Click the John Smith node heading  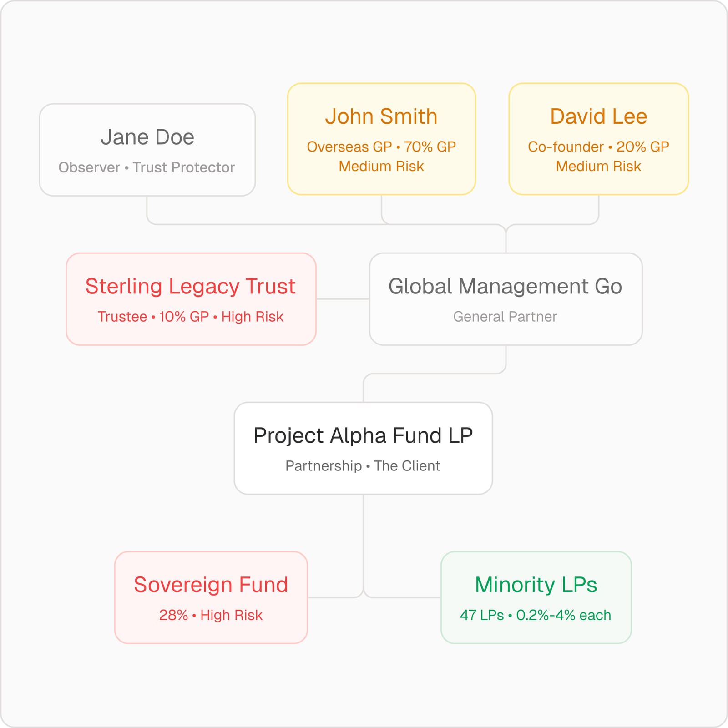pyautogui.click(x=381, y=116)
